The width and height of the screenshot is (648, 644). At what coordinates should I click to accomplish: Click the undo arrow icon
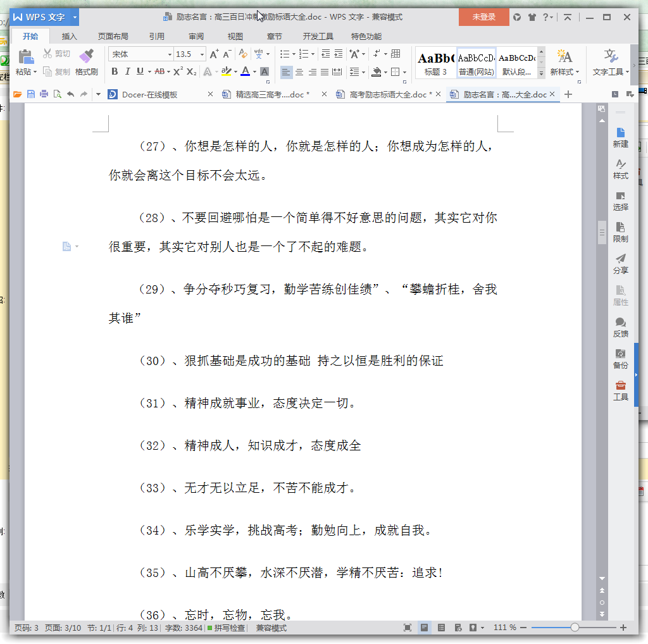point(71,95)
